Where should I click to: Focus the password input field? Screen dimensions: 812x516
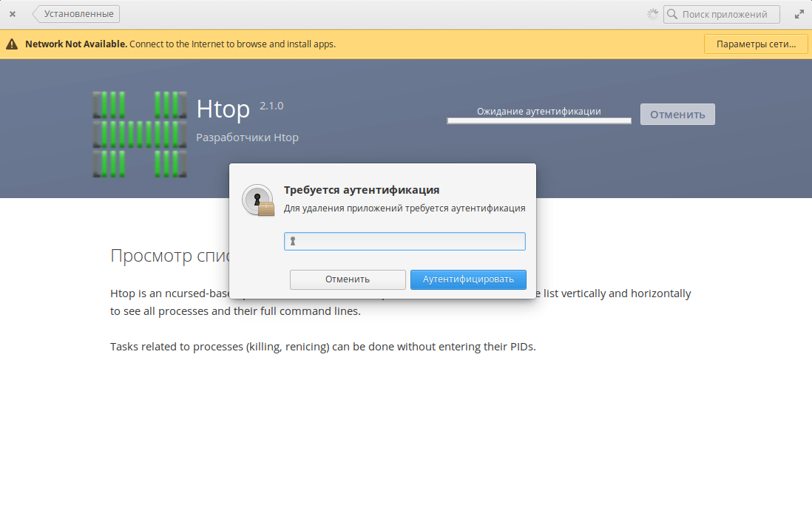405,241
